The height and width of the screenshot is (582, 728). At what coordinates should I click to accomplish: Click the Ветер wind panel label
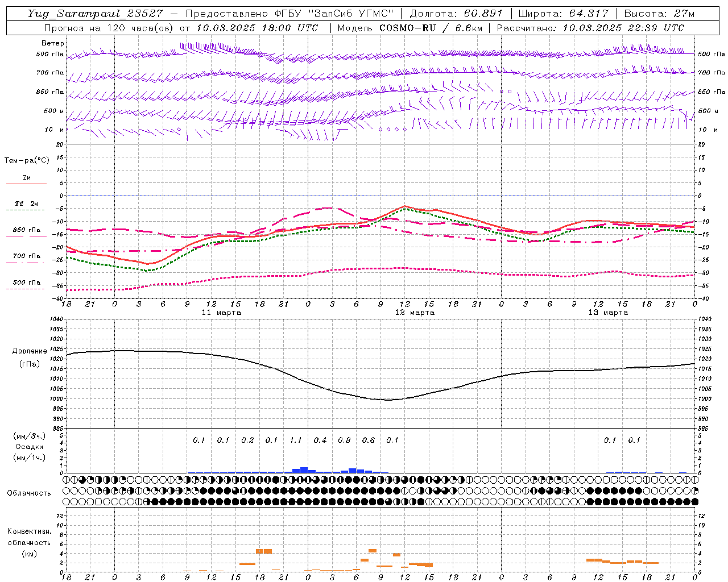click(53, 43)
